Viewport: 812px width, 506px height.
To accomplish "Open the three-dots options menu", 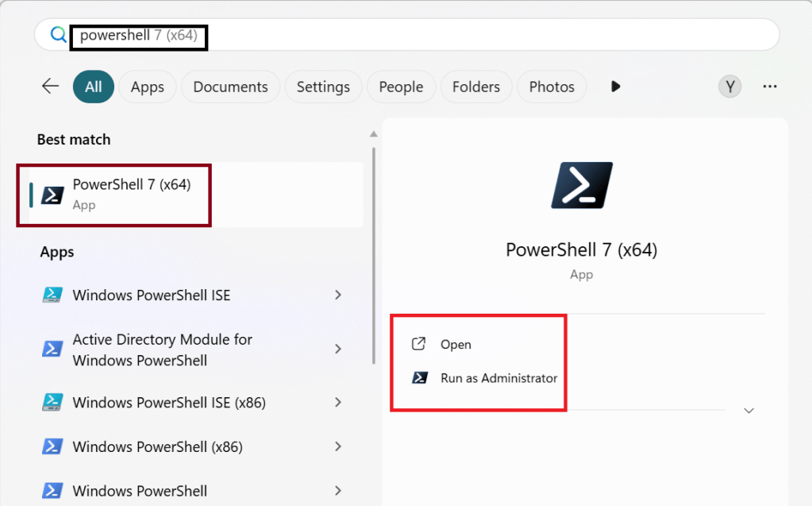I will click(x=770, y=87).
